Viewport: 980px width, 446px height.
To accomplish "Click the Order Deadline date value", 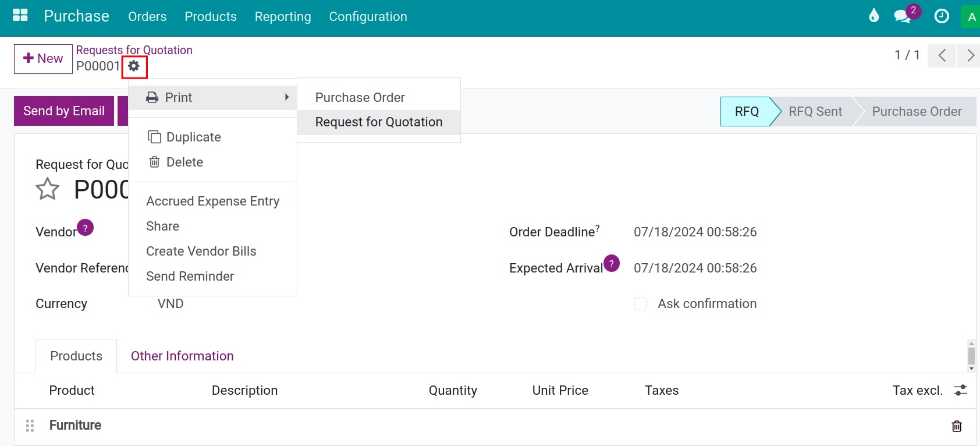I will pos(695,232).
